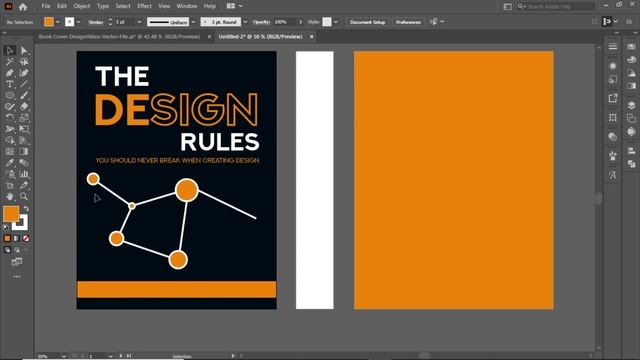640x360 pixels.
Task: Pick the Shaper pencil tool
Action: tap(10, 107)
